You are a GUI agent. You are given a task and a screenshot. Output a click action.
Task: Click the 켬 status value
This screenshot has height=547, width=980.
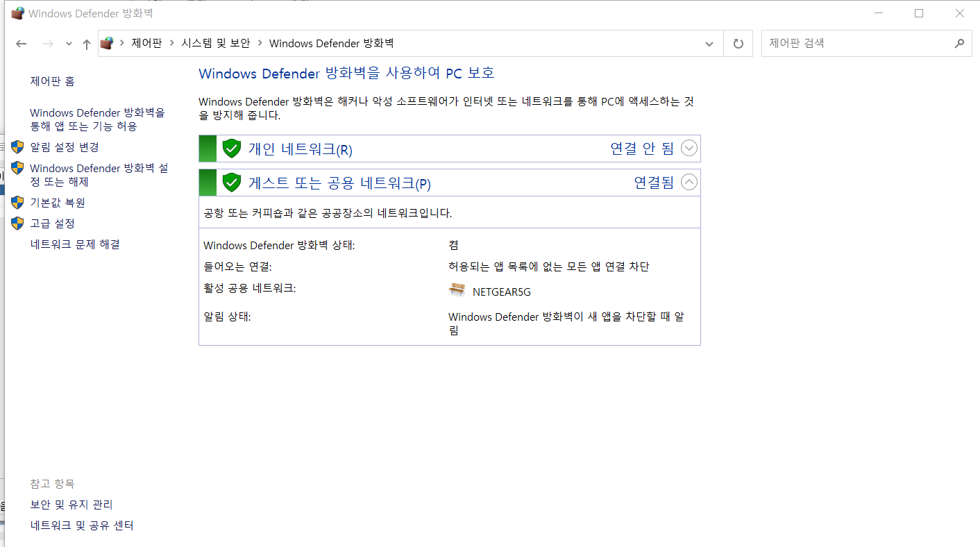[453, 245]
